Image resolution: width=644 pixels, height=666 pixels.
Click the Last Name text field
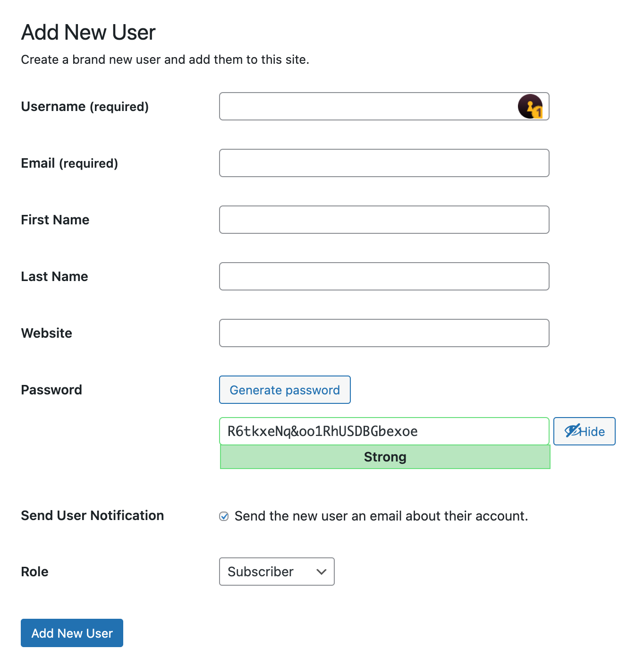[x=384, y=276]
